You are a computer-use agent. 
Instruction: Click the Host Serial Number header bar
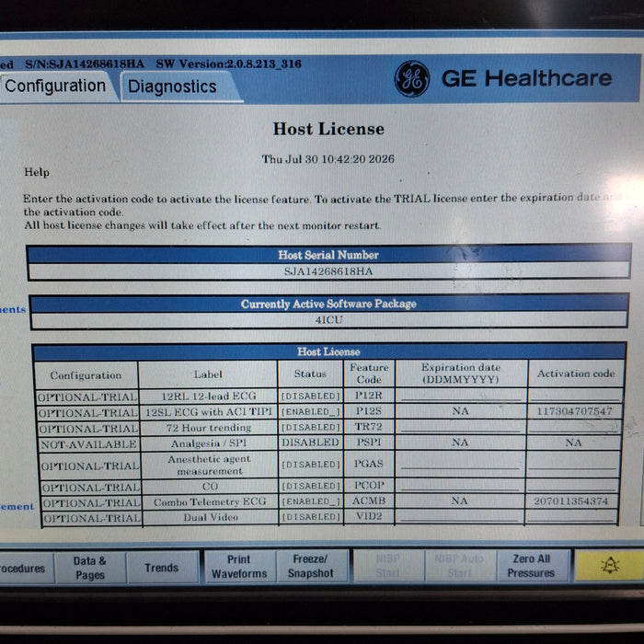coord(328,255)
